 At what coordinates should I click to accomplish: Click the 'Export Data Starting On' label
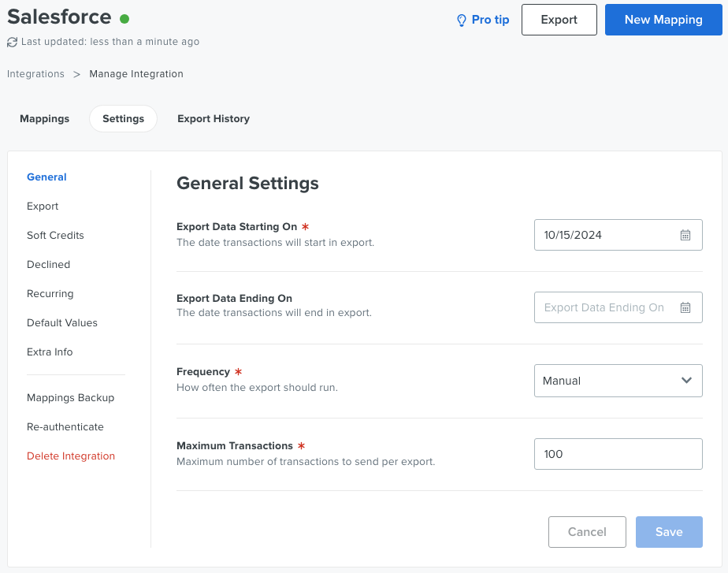click(237, 227)
